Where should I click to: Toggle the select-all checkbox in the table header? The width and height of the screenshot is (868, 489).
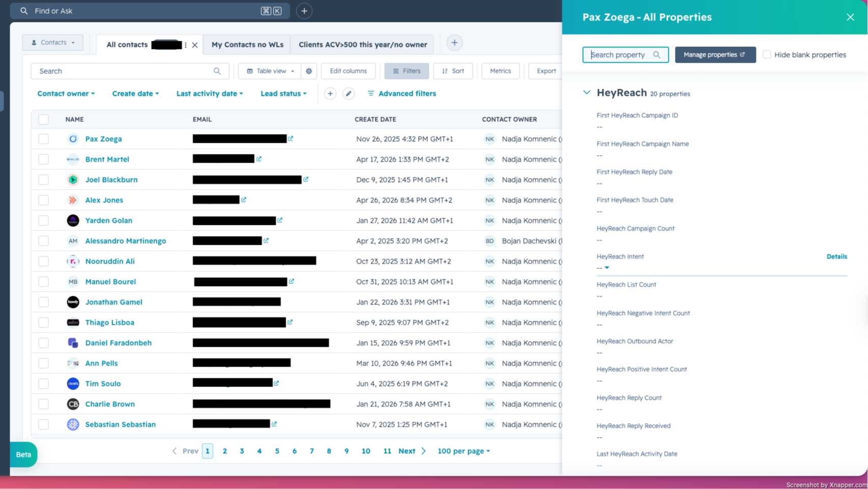coord(43,119)
